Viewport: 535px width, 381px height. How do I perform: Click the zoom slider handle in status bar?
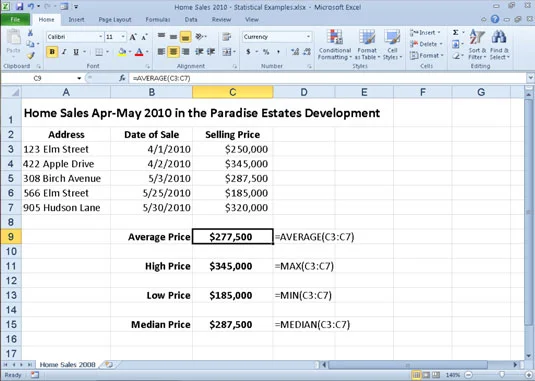[502, 375]
